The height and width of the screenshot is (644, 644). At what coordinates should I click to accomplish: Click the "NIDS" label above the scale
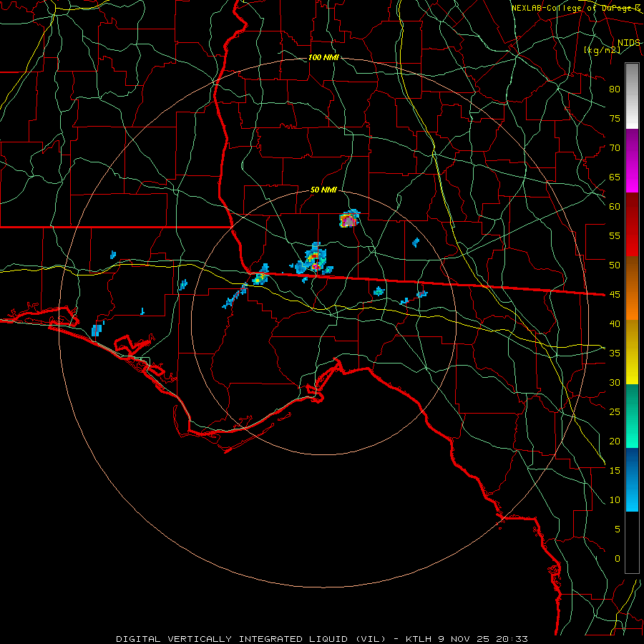[x=628, y=43]
